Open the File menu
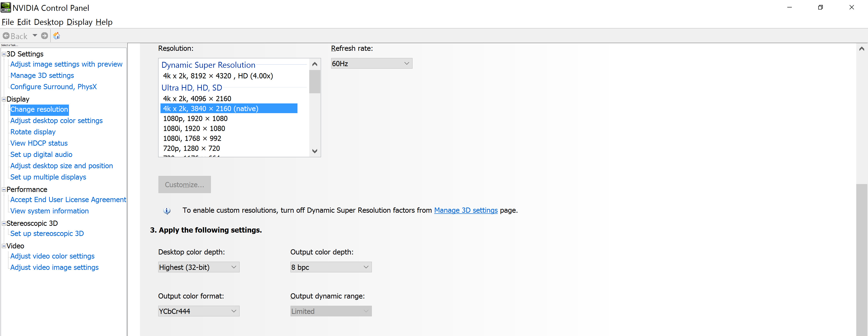Viewport: 868px width, 336px height. [8, 22]
